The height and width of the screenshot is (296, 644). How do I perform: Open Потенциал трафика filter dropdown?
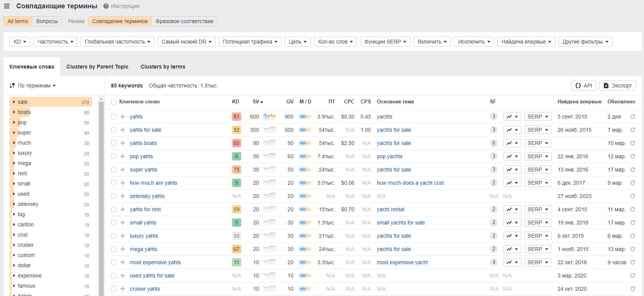250,42
